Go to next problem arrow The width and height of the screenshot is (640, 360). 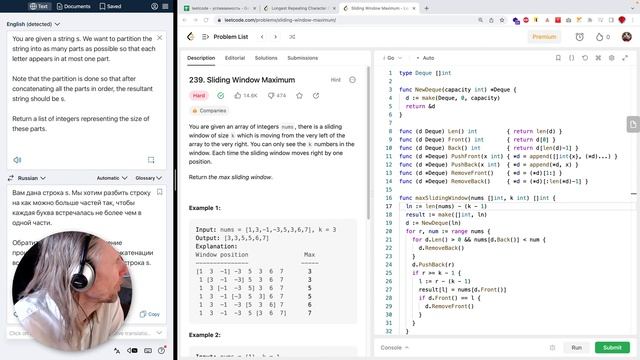[x=276, y=37]
